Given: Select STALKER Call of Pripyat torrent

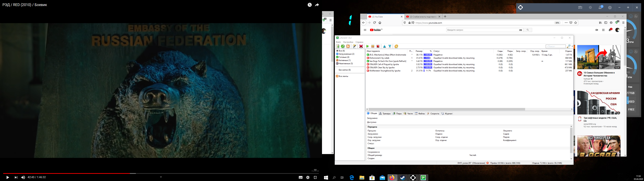Looking at the screenshot, I should click(x=469, y=64).
